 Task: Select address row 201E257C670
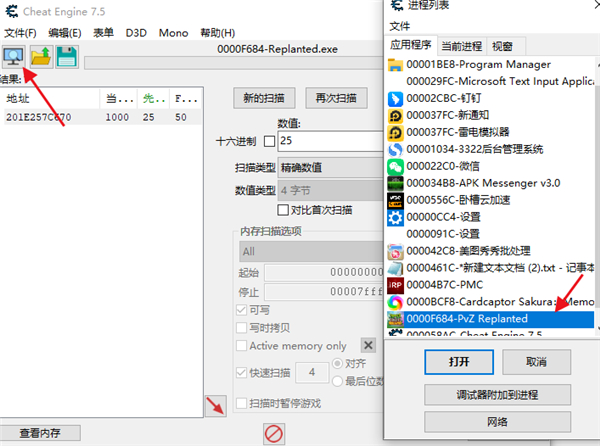[x=101, y=117]
